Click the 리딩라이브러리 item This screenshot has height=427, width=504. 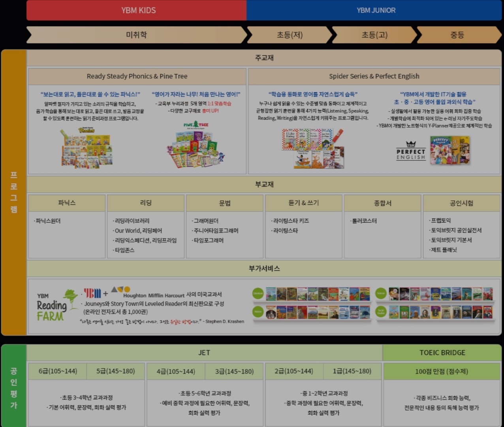click(x=131, y=221)
